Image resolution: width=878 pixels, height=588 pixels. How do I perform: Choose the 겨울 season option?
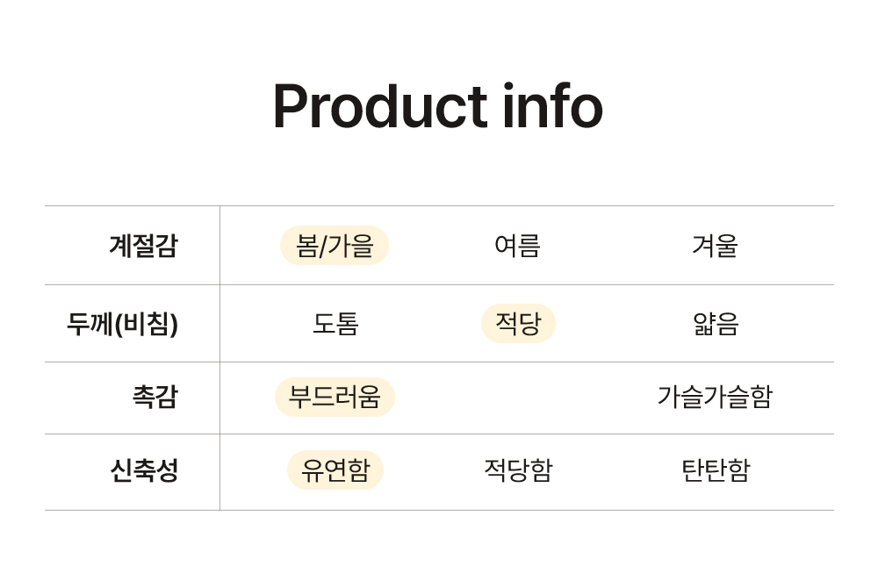[x=715, y=246]
